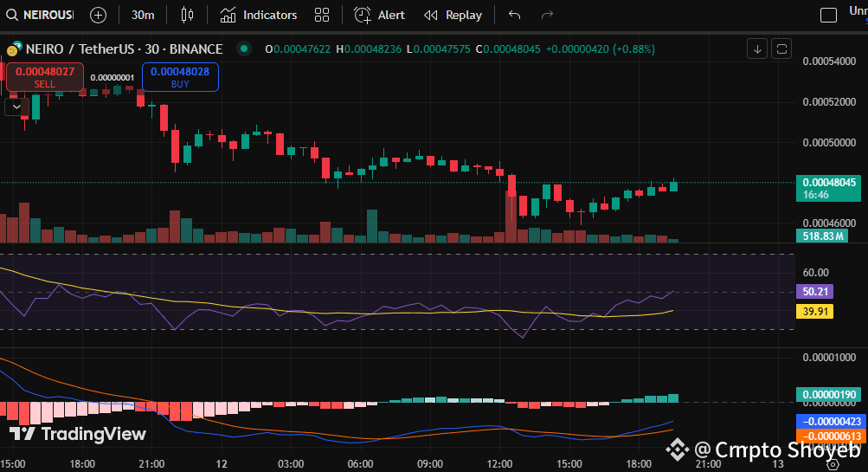The width and height of the screenshot is (868, 472).
Task: Click the open price value O0.00047622
Action: [x=298, y=49]
